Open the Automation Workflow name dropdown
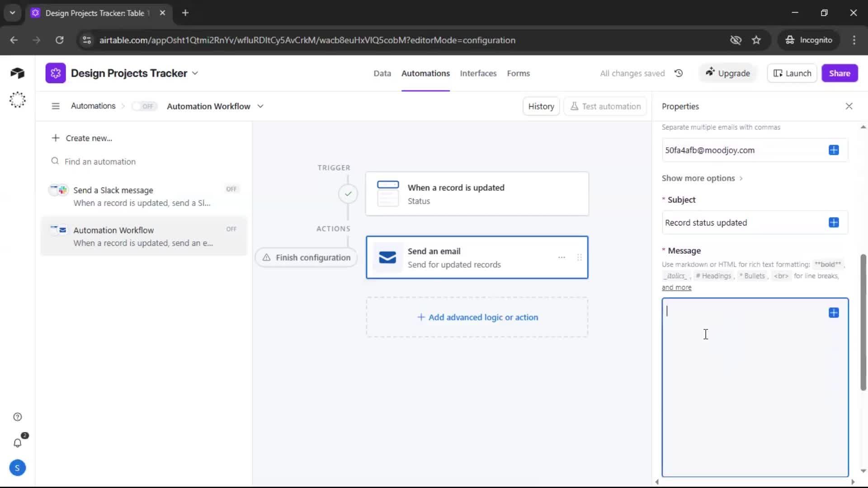868x488 pixels. click(260, 106)
